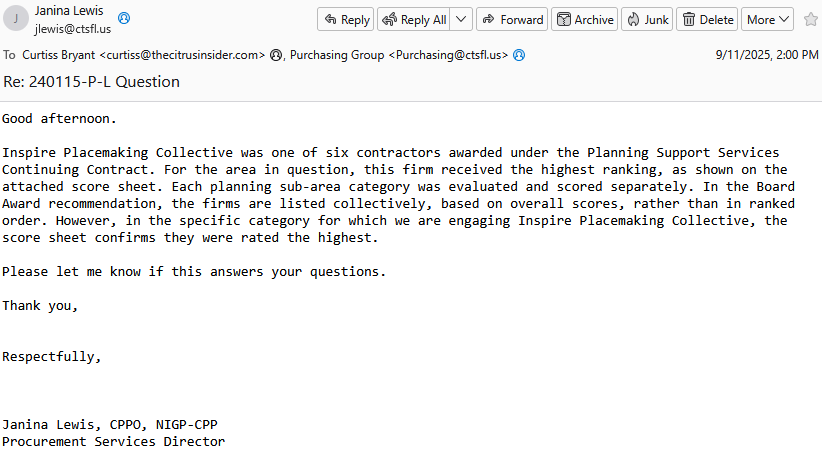Image resolution: width=822 pixels, height=450 pixels.
Task: Click Purchasing Group recipient address
Action: tap(399, 55)
